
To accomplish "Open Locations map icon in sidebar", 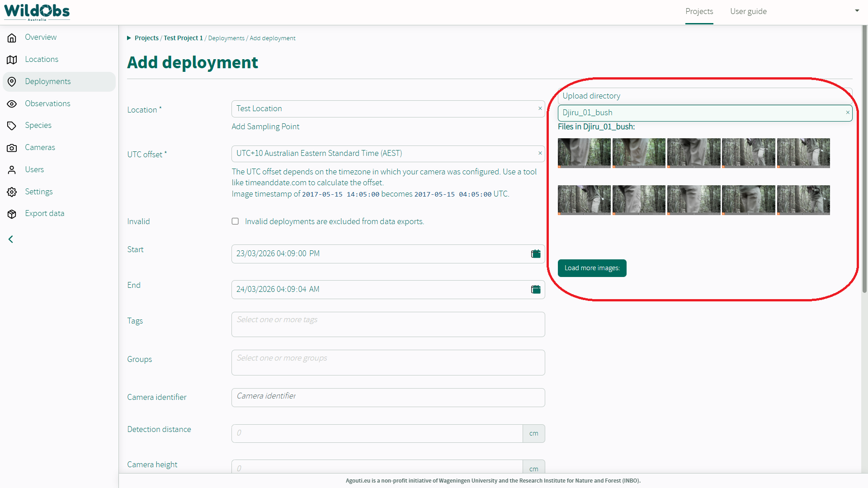I will 12,60.
